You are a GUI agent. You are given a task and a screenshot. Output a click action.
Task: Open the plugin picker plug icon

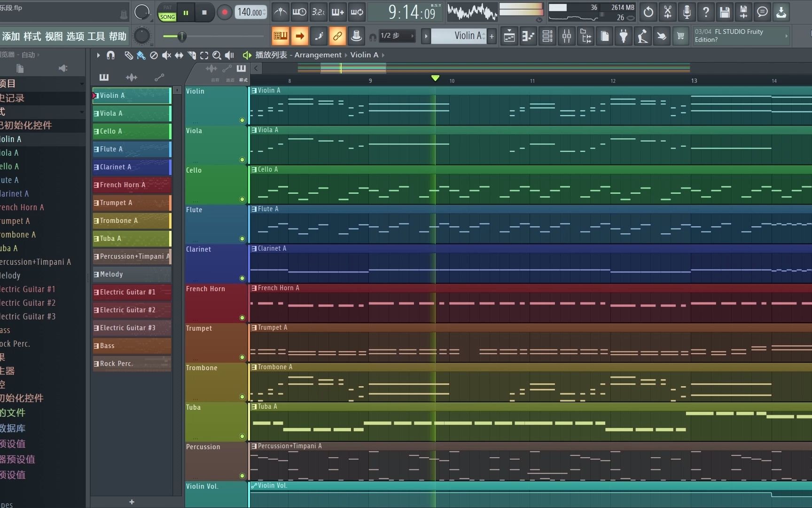[x=624, y=36]
